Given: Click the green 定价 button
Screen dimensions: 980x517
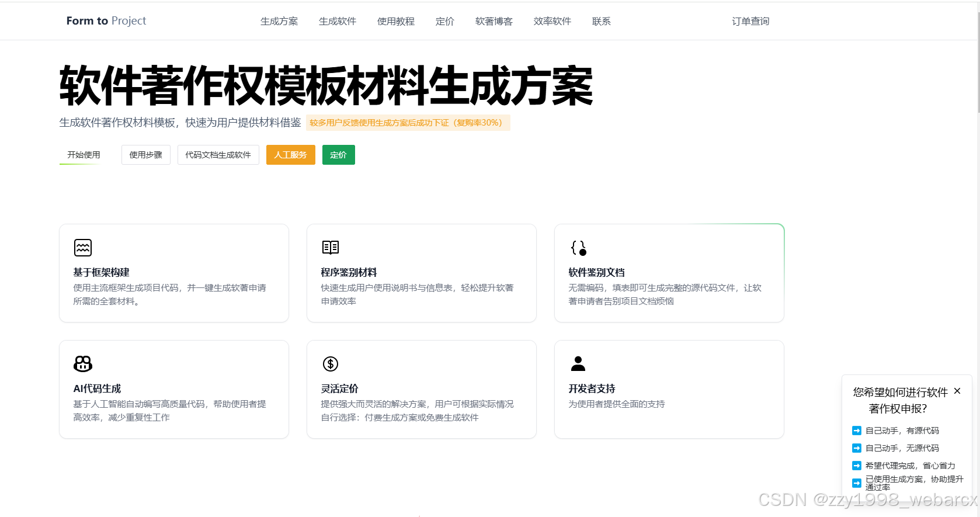Looking at the screenshot, I should pyautogui.click(x=339, y=155).
